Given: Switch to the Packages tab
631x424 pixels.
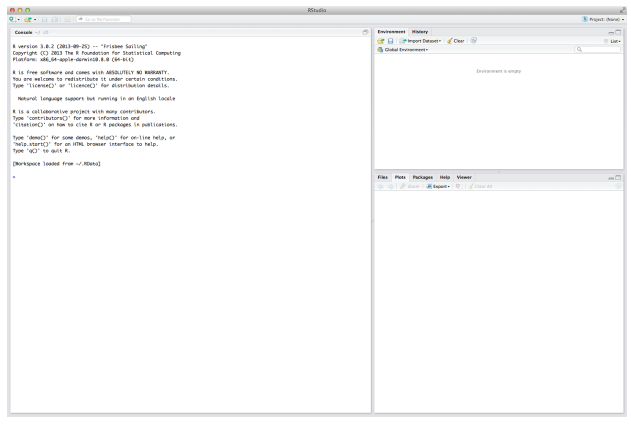Looking at the screenshot, I should coord(423,177).
